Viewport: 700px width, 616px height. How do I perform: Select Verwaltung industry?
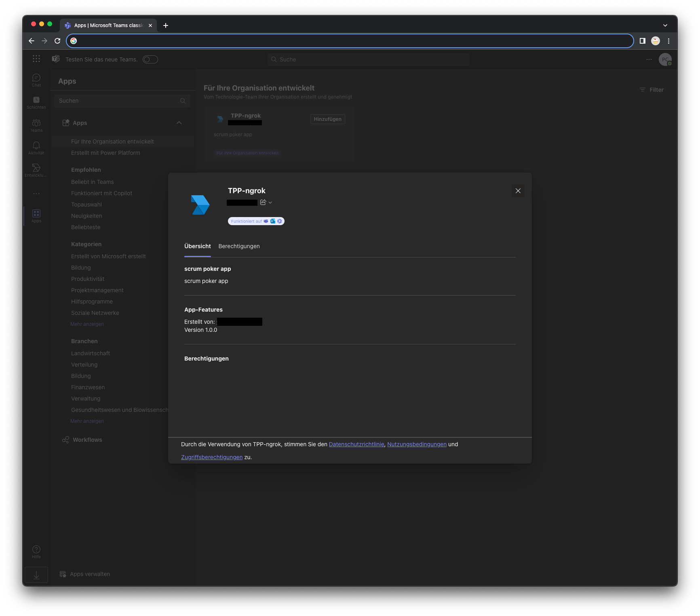[86, 399]
